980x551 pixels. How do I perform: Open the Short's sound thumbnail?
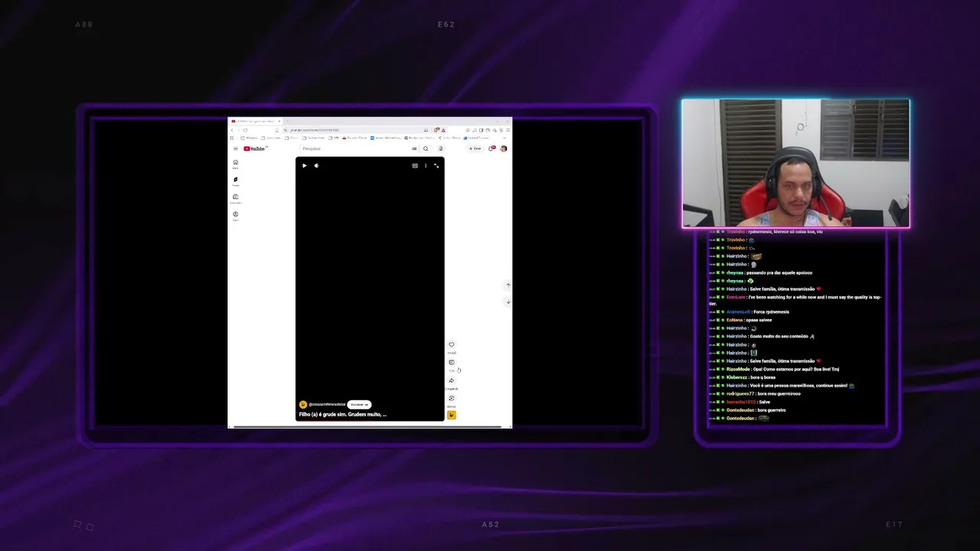coord(452,415)
